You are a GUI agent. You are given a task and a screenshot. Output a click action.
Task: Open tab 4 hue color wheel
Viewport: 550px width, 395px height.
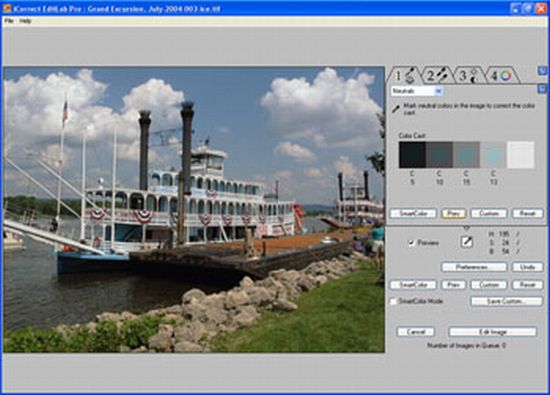(502, 75)
